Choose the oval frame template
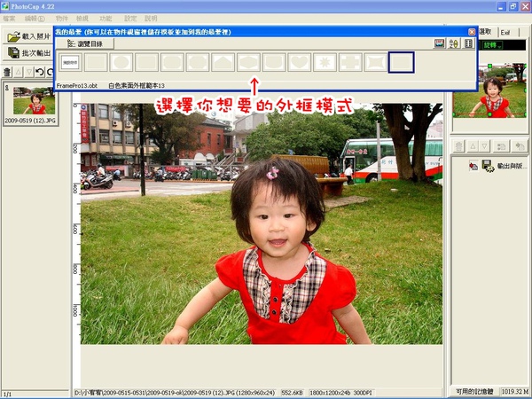This screenshot has width=532, height=399. point(121,62)
